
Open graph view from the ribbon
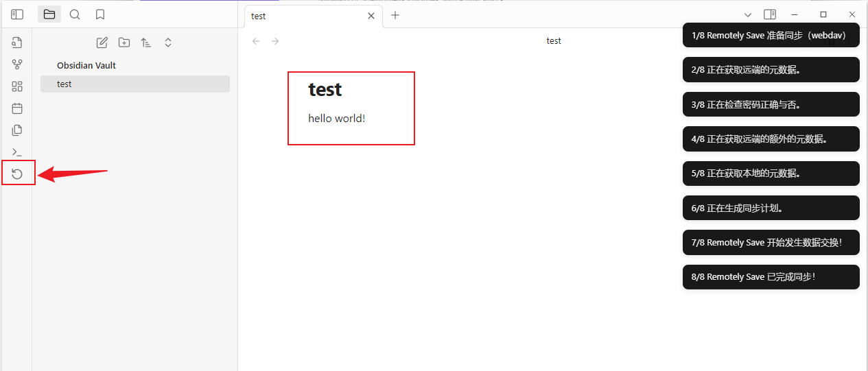pos(17,64)
